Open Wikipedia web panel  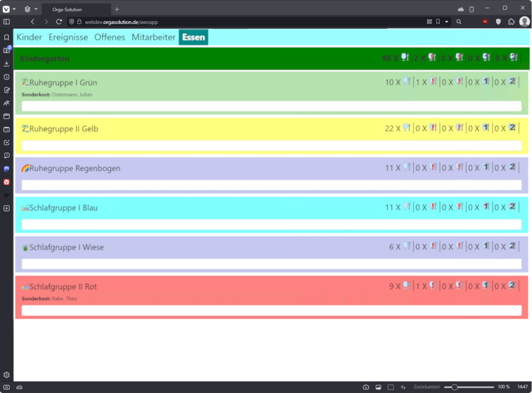(6, 195)
